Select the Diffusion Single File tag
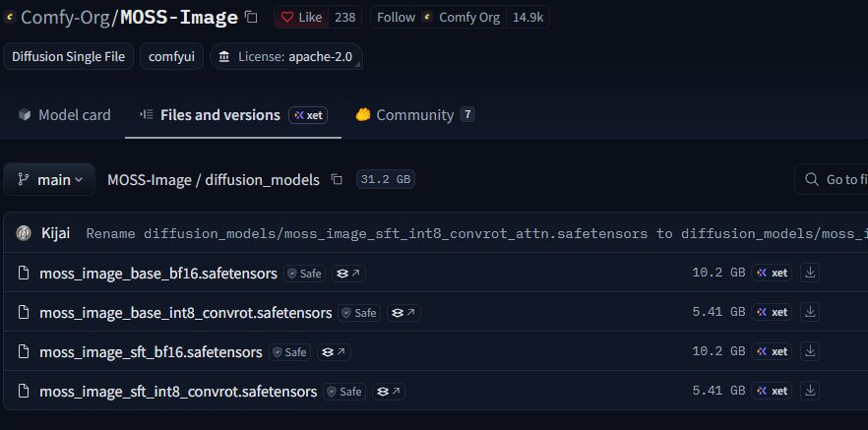 [x=68, y=56]
